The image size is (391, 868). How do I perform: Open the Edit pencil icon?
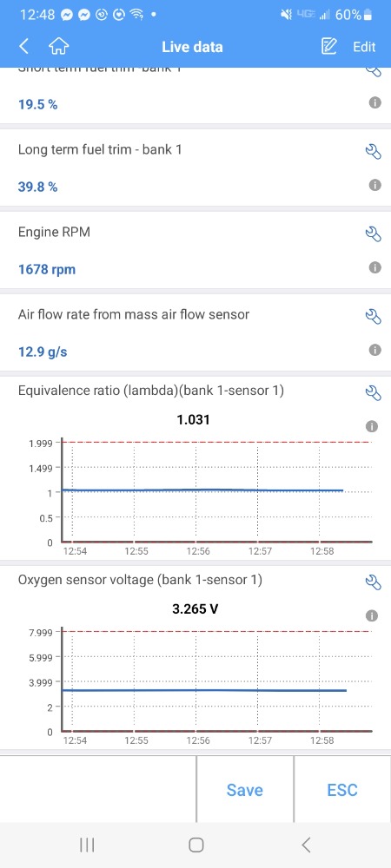click(329, 47)
